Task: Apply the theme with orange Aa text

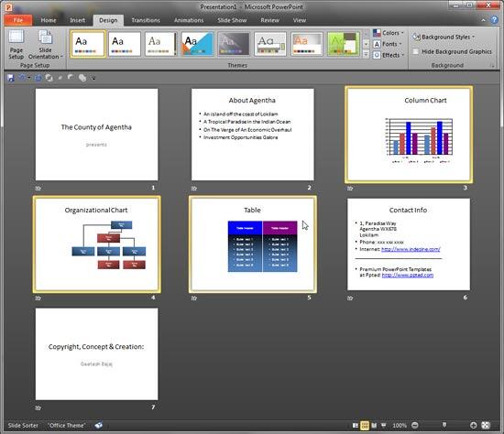Action: point(307,44)
